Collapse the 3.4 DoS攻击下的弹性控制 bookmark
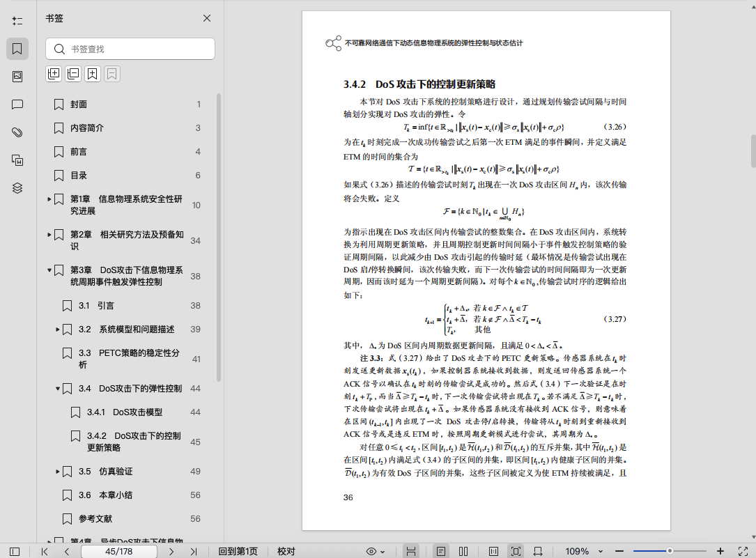 (x=57, y=389)
